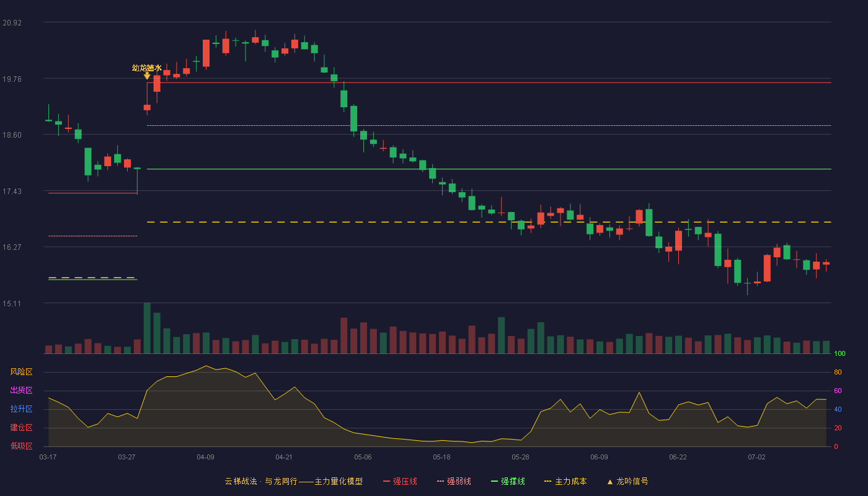The height and width of the screenshot is (496, 868).
Task: Click the 03-27 date label
Action: click(126, 457)
